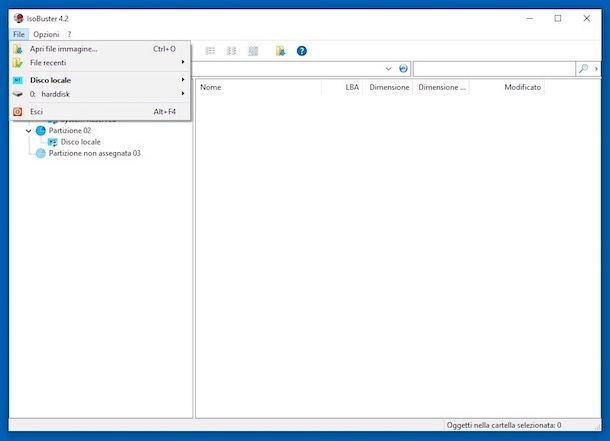Screen dimensions: 610x441
Task: Click the harddisk drive icon in menu
Action: 18,94
